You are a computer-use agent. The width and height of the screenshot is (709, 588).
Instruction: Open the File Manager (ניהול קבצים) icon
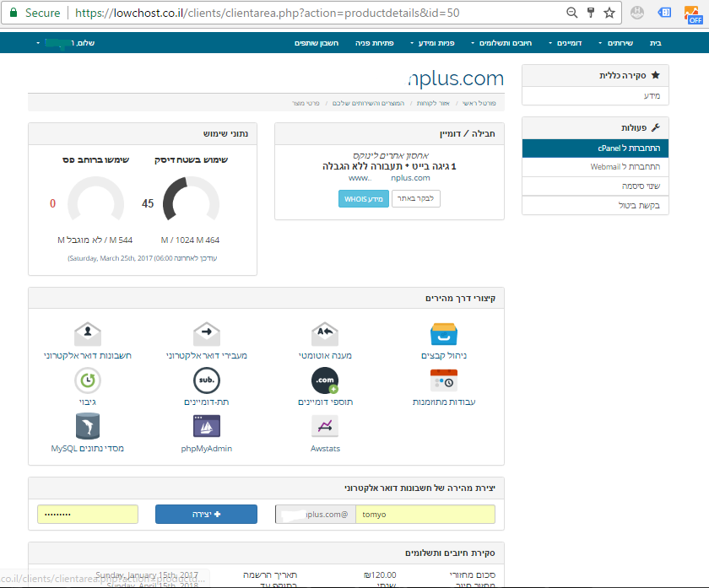tap(443, 334)
